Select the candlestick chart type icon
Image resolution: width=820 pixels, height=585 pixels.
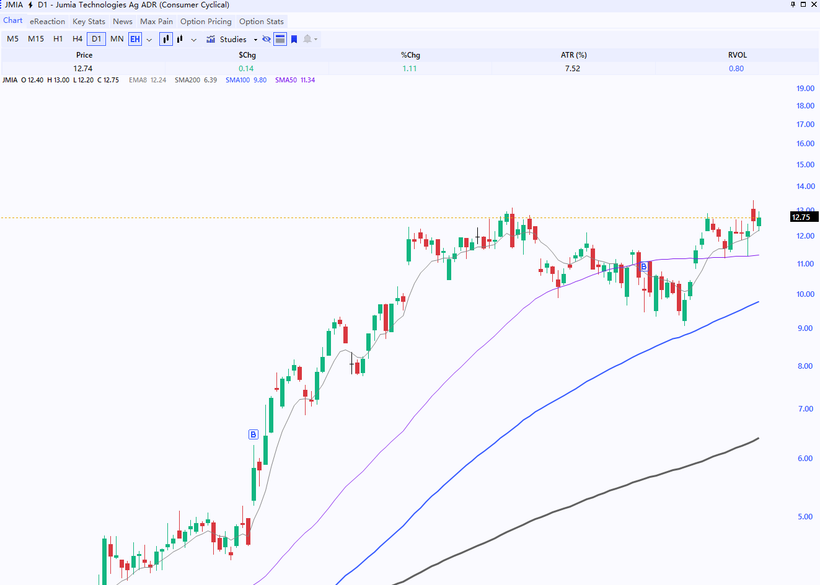(166, 39)
